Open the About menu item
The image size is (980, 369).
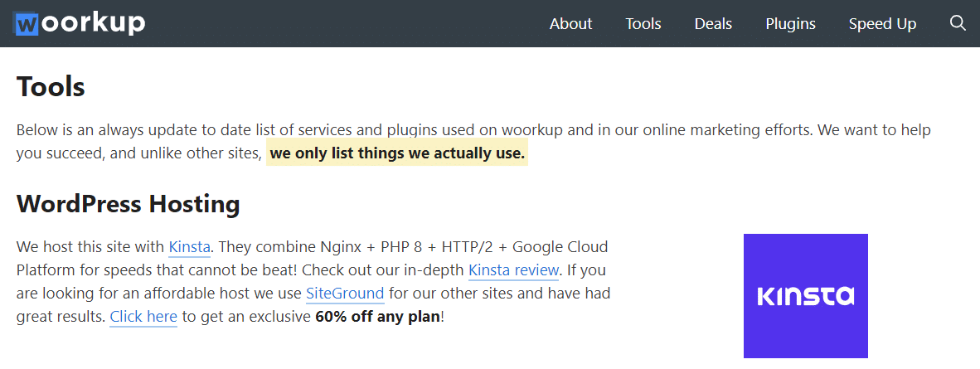click(x=570, y=24)
